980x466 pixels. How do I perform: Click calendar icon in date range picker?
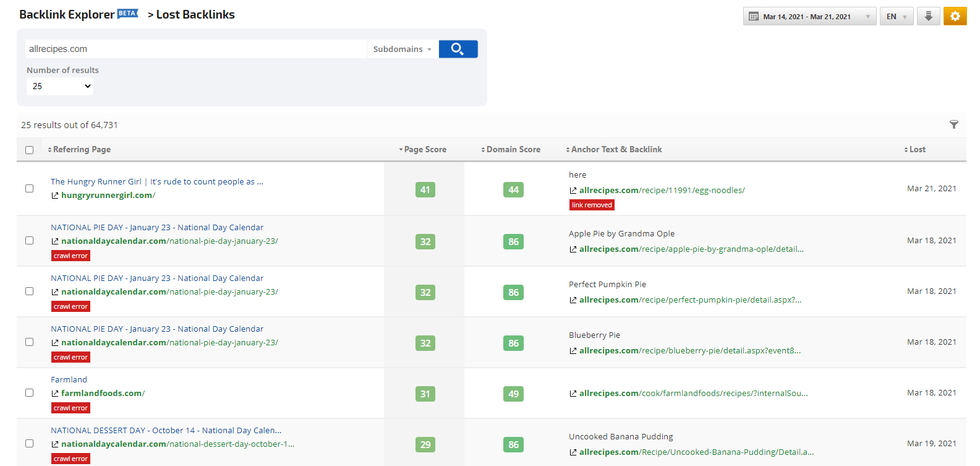754,17
